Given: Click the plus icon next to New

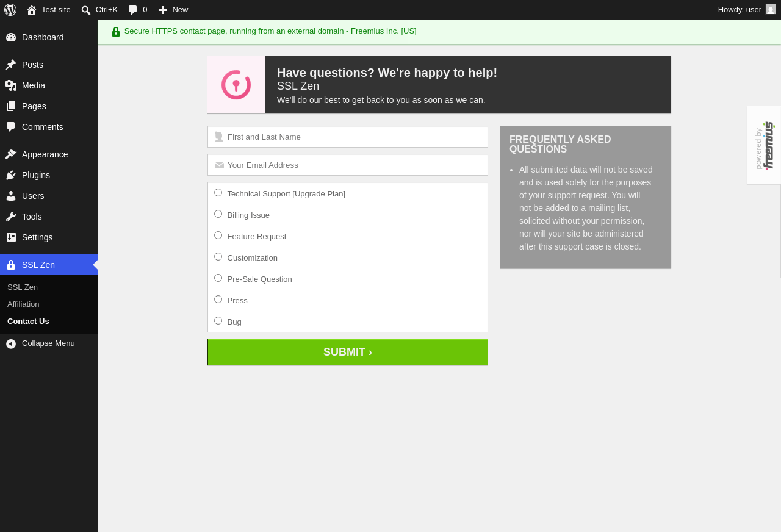Looking at the screenshot, I should click(162, 10).
